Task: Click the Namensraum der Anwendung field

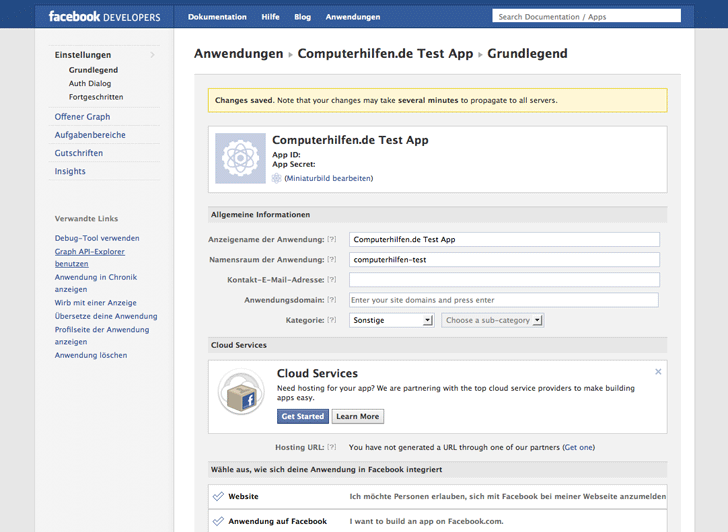Action: coord(504,260)
